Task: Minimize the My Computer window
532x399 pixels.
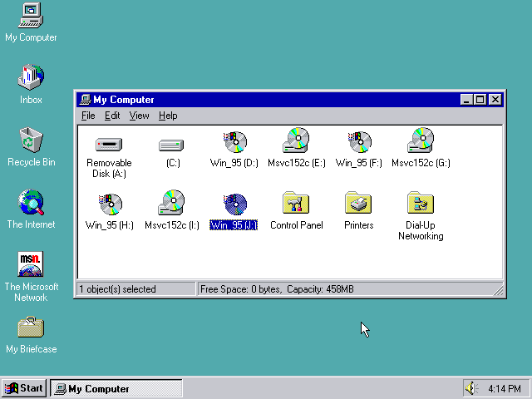Action: click(467, 100)
